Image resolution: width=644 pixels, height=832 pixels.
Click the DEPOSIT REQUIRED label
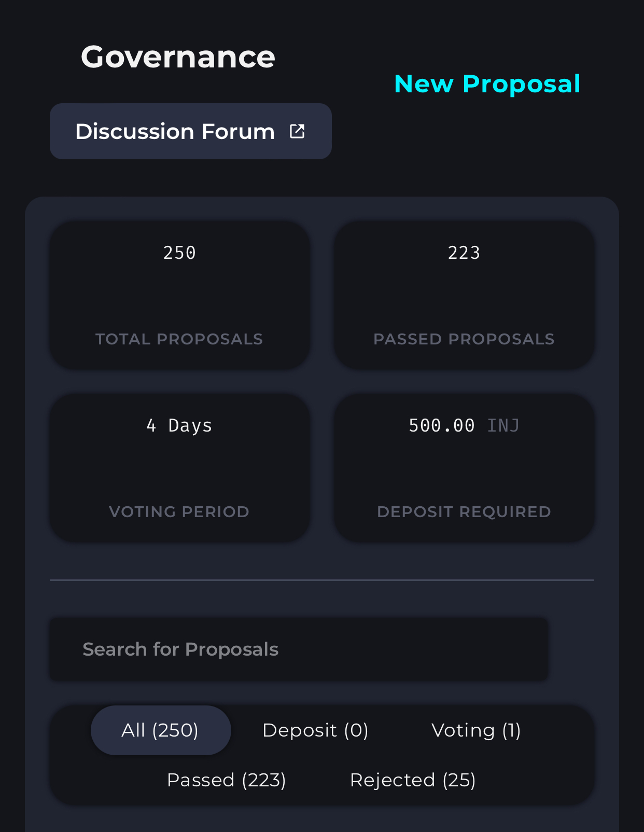tap(464, 512)
